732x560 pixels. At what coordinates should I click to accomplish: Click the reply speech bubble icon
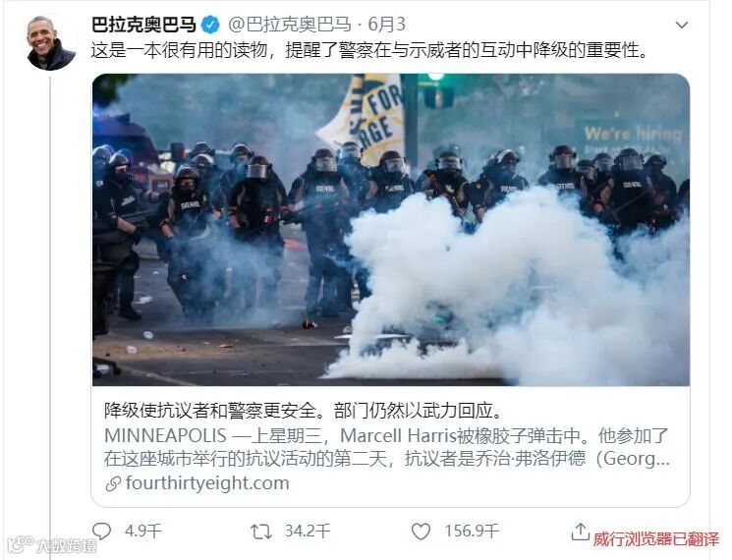[101, 532]
